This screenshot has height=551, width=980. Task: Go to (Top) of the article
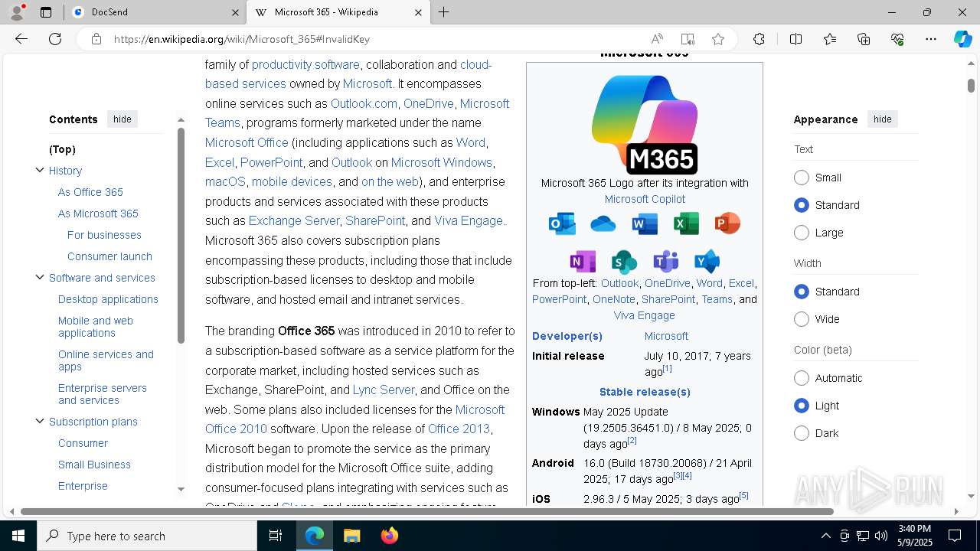coord(62,149)
